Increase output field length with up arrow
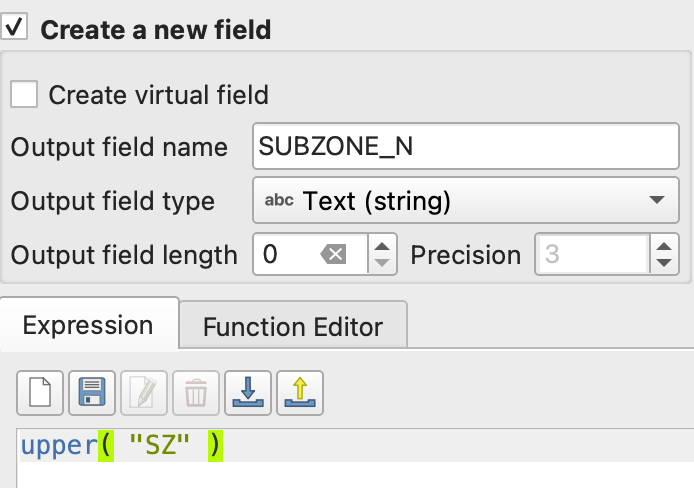Viewport: 694px width, 488px height. 383,245
